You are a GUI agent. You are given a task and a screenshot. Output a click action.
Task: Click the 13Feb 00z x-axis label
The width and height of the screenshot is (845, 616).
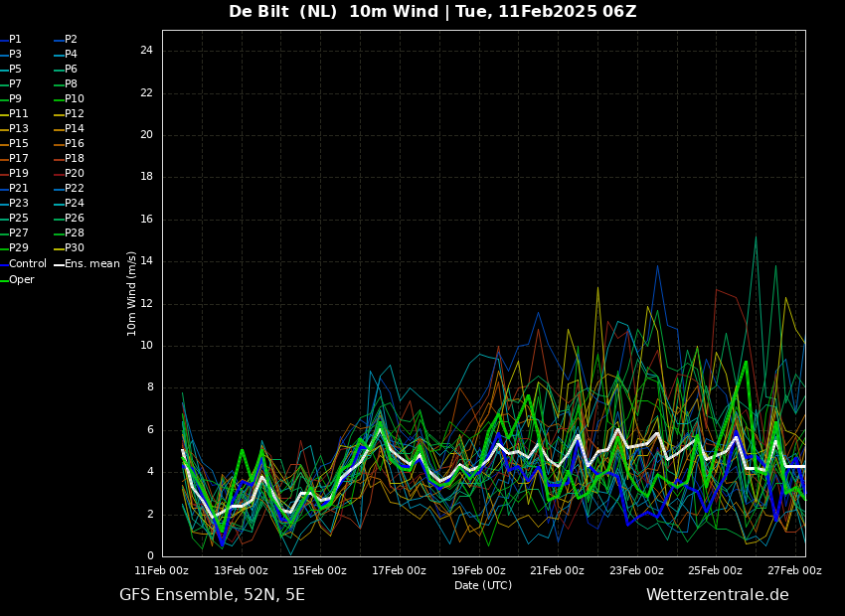tap(241, 570)
